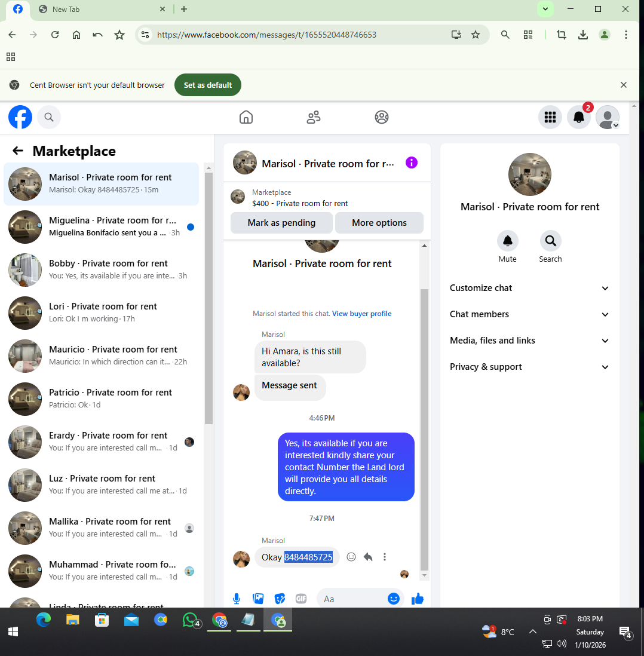Bookmark page with toolbar star icon
This screenshot has width=644, height=656.
(x=119, y=35)
